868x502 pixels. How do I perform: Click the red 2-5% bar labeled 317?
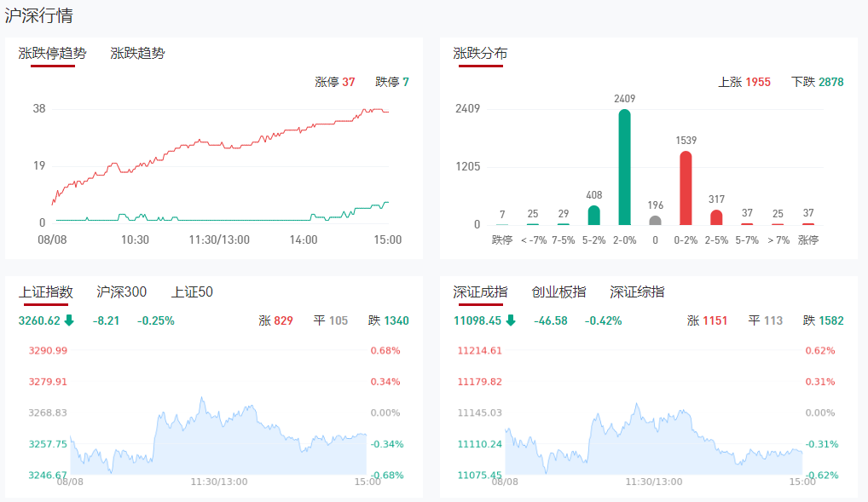coord(716,216)
